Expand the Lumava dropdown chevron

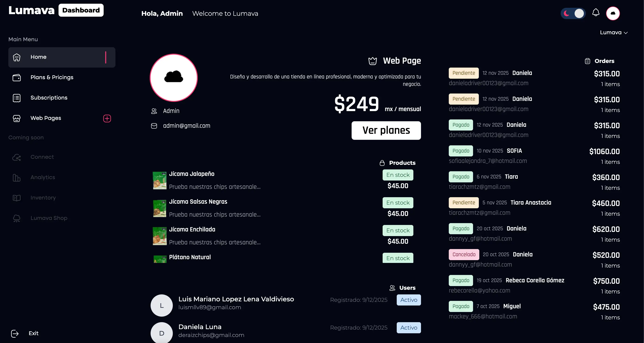pos(626,33)
